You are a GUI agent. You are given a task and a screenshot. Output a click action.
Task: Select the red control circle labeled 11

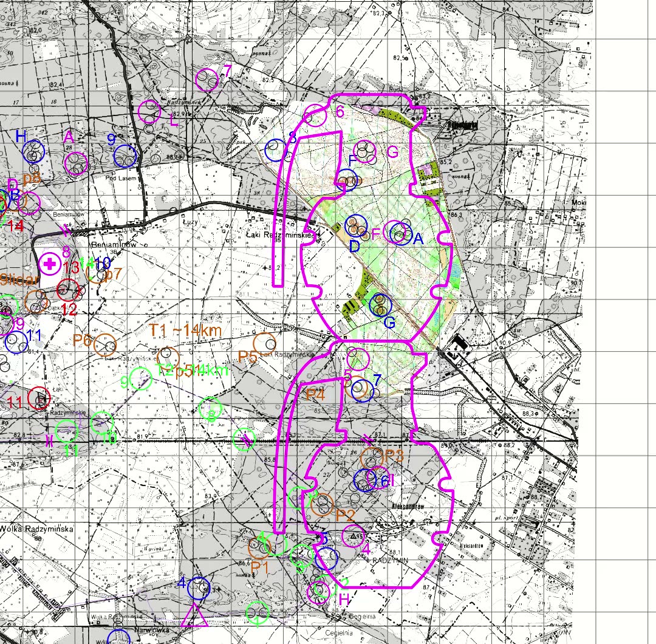coord(39,398)
